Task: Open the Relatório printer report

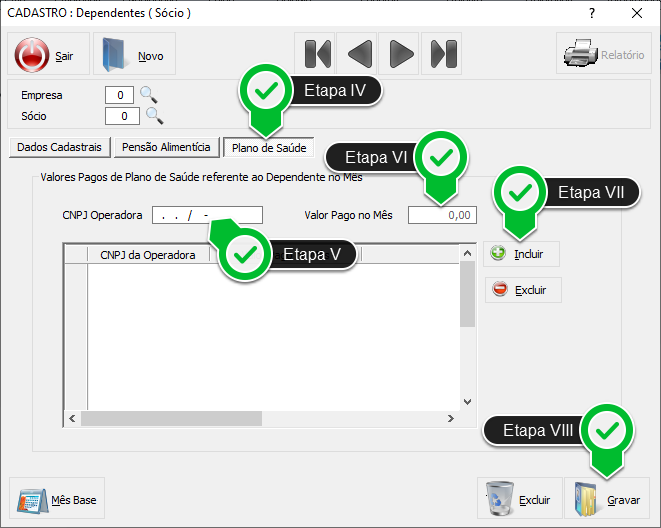Action: [x=604, y=55]
